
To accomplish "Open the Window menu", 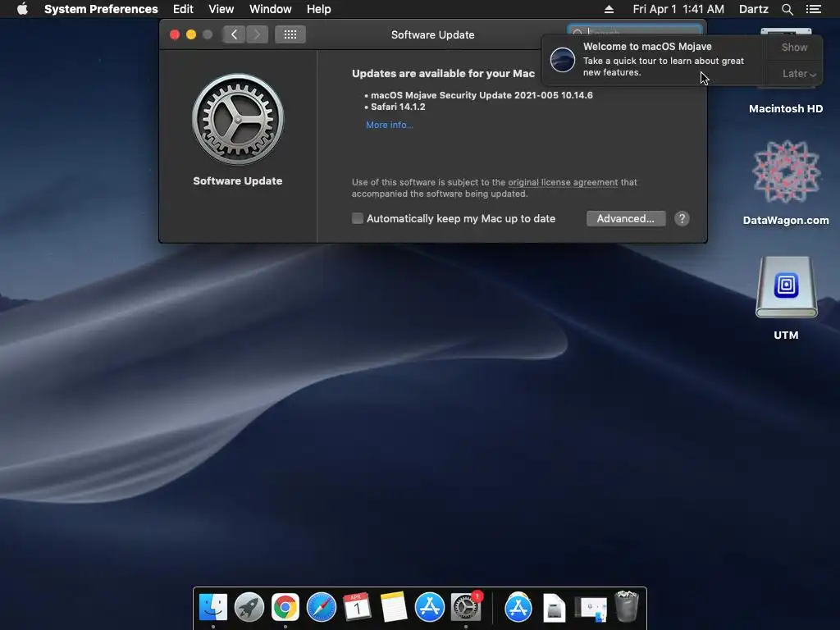I will [271, 9].
